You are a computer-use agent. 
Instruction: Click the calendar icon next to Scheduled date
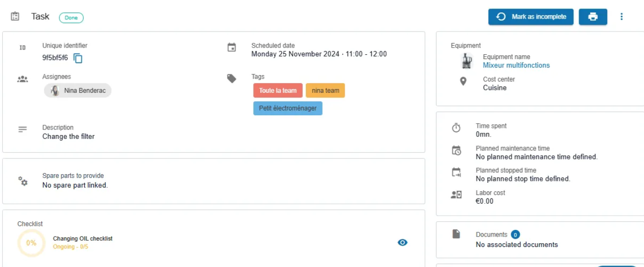coord(231,48)
